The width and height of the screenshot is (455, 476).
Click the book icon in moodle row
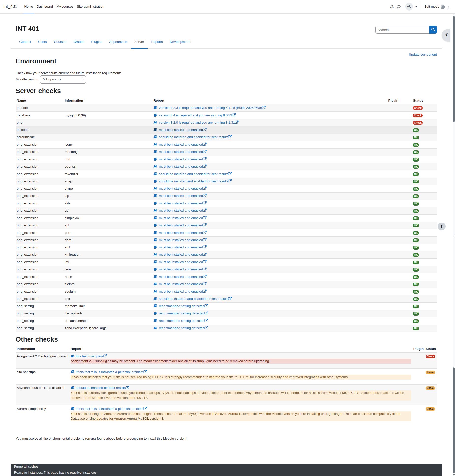point(155,108)
